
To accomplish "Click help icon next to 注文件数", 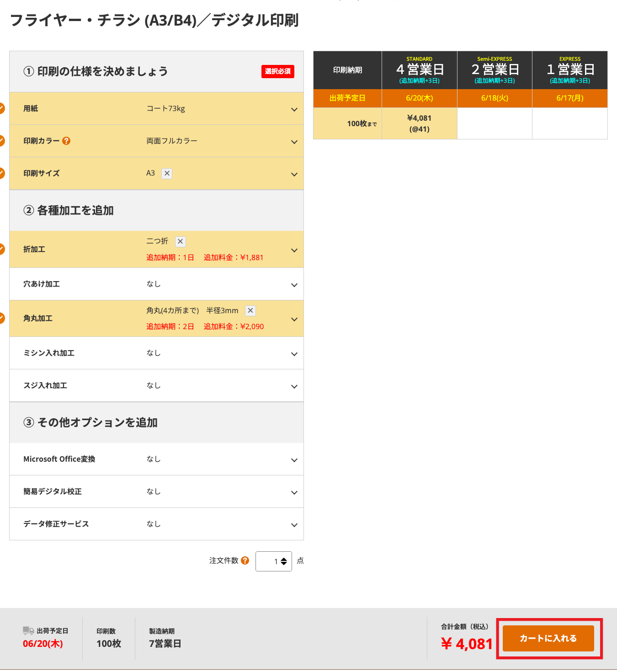I will [x=245, y=560].
